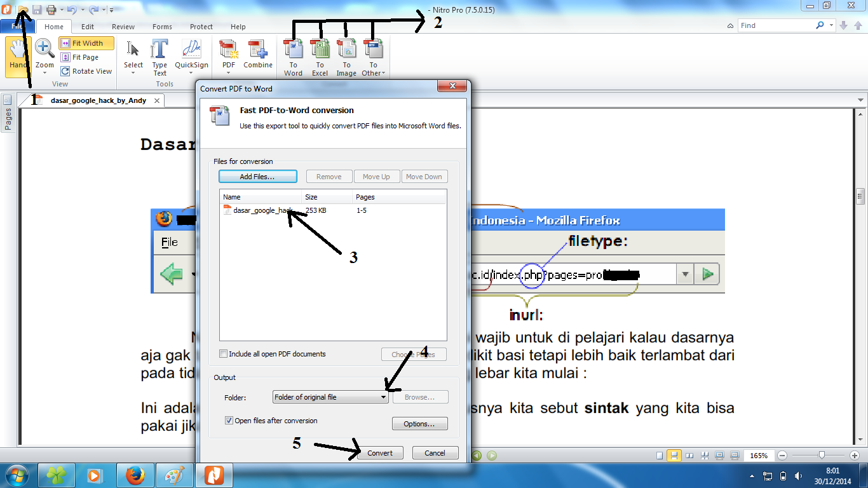868x488 pixels.
Task: Expand the Undo history dropdown arrow
Action: [83, 10]
